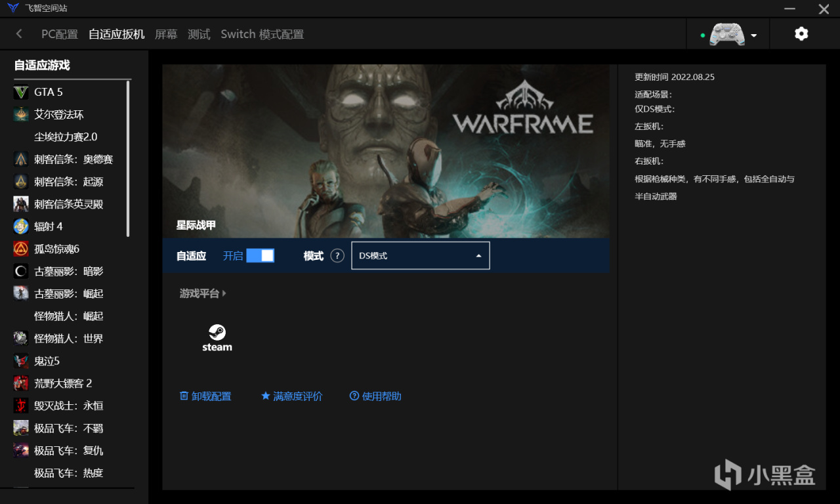Open the settings gear icon

coord(801,34)
